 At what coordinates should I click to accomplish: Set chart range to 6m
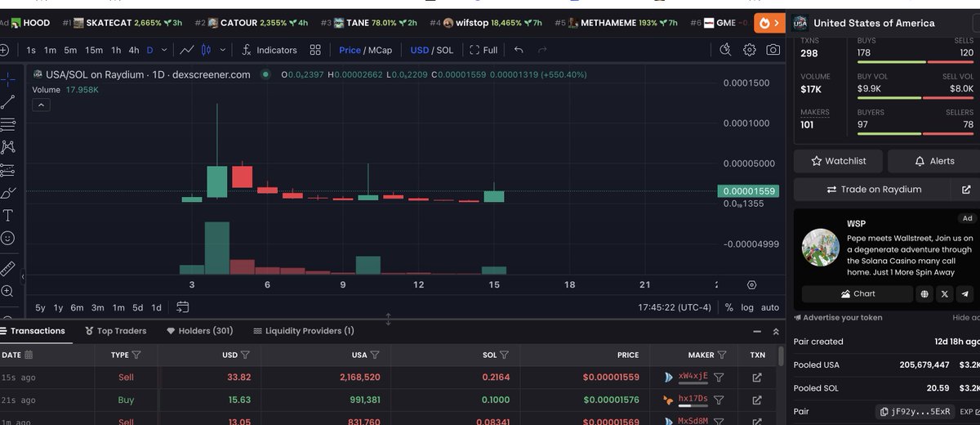pos(77,307)
